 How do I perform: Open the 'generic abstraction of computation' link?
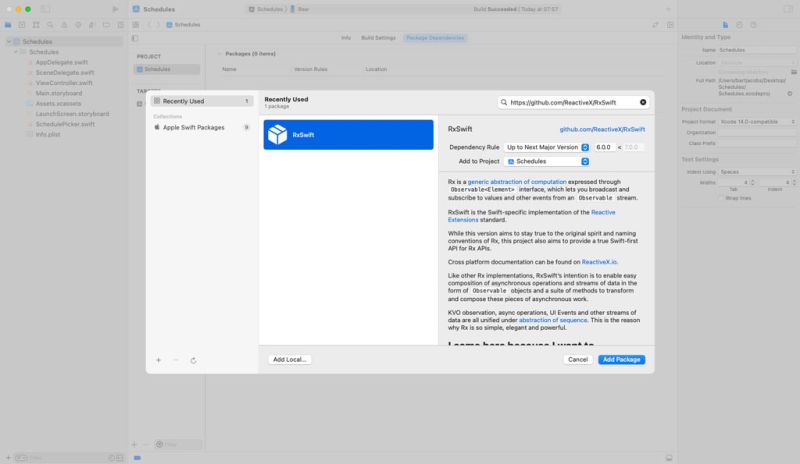click(517, 182)
